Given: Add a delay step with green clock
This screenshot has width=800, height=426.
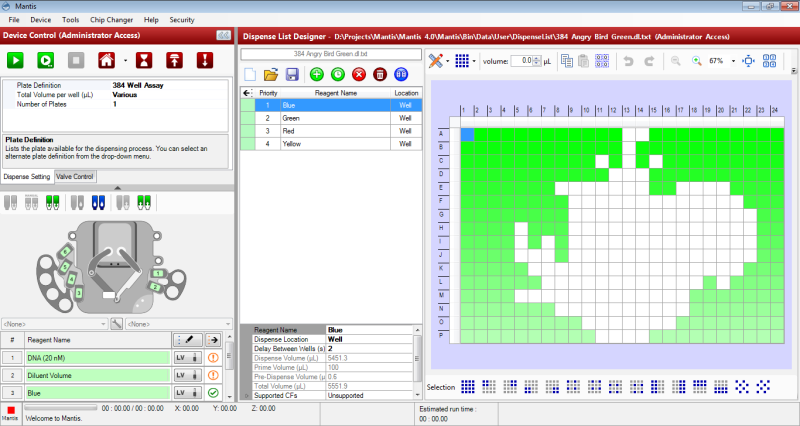Looking at the screenshot, I should pos(338,74).
